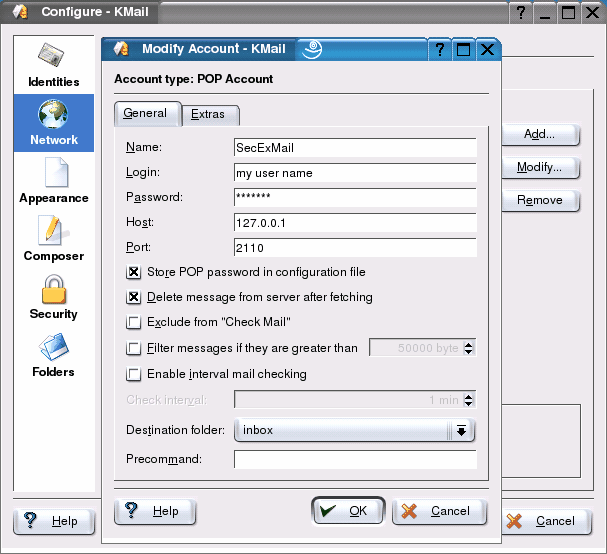The width and height of the screenshot is (607, 554).
Task: Decrease the 50000 byte filter size
Action: point(468,352)
